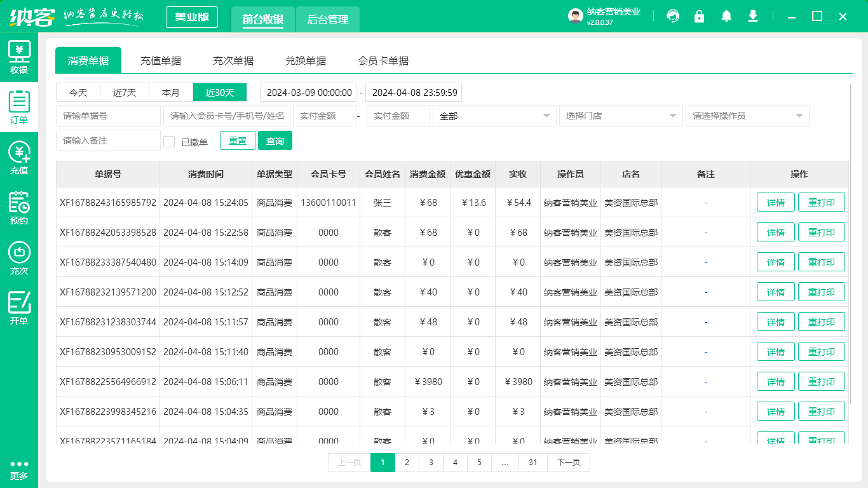
Task: Open the notification bell icon
Action: click(x=726, y=16)
